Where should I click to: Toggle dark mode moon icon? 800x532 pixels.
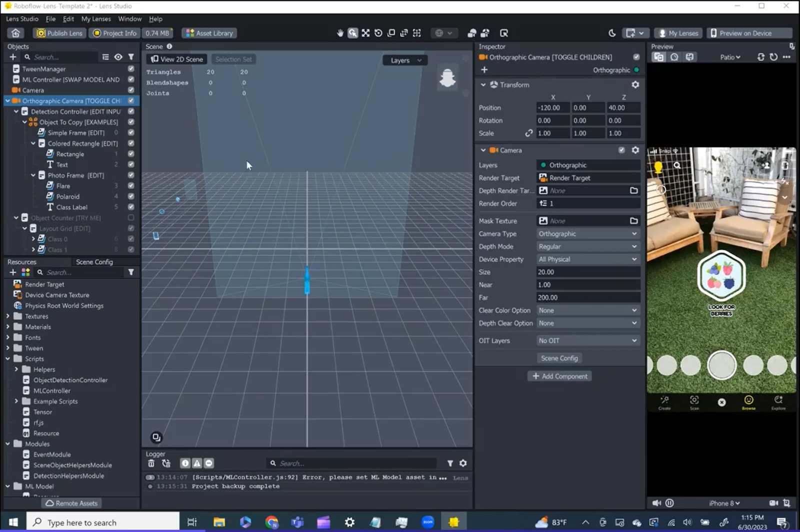612,33
